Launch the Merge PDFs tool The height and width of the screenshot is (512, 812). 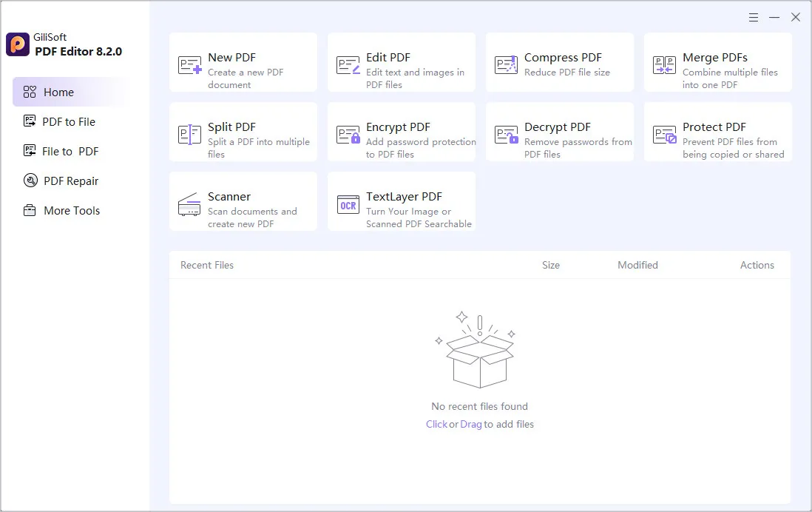717,62
